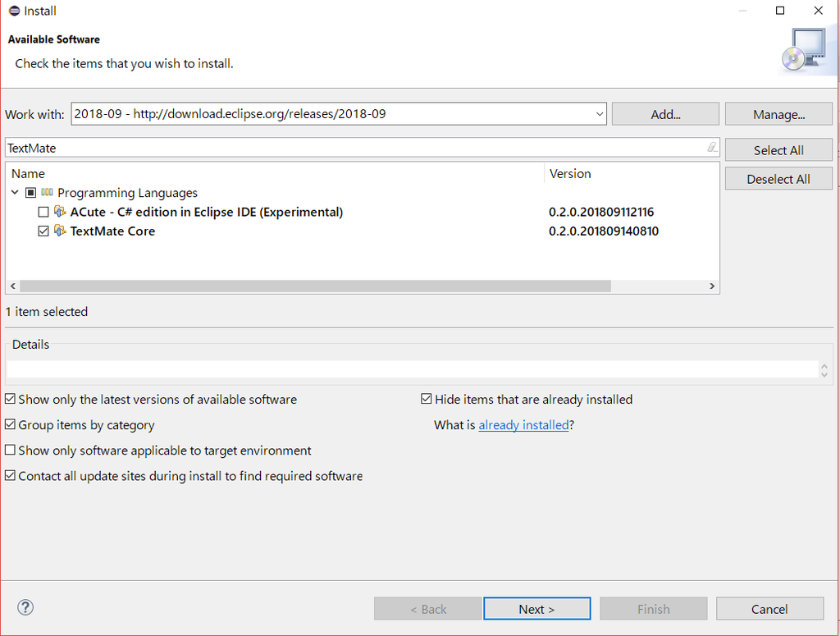Click the TextMate Core feature icon
The height and width of the screenshot is (636, 840).
60,231
